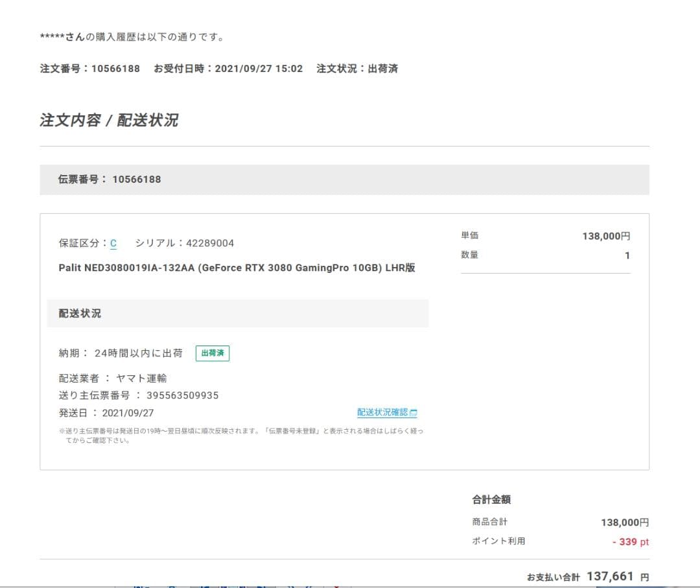
Task: Click the unit price 138,000円
Action: [x=605, y=236]
